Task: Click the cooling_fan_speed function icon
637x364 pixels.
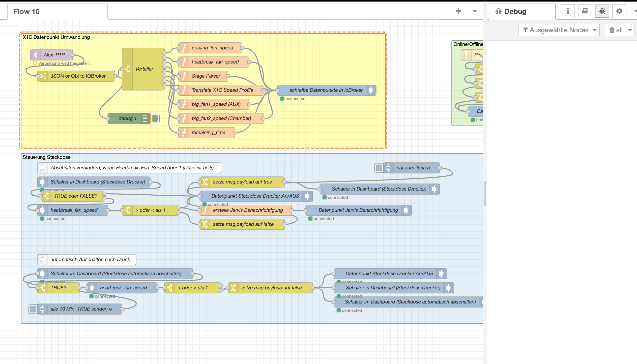Action: point(184,48)
